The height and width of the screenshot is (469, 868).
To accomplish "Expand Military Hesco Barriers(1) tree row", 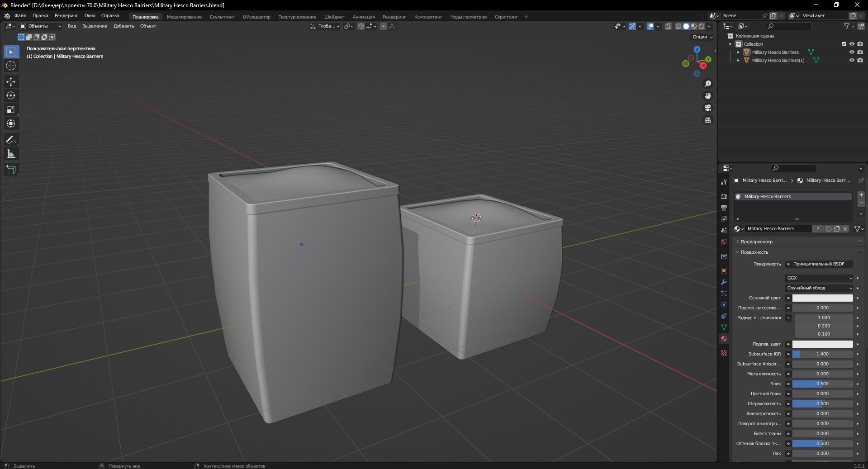I will [x=739, y=60].
